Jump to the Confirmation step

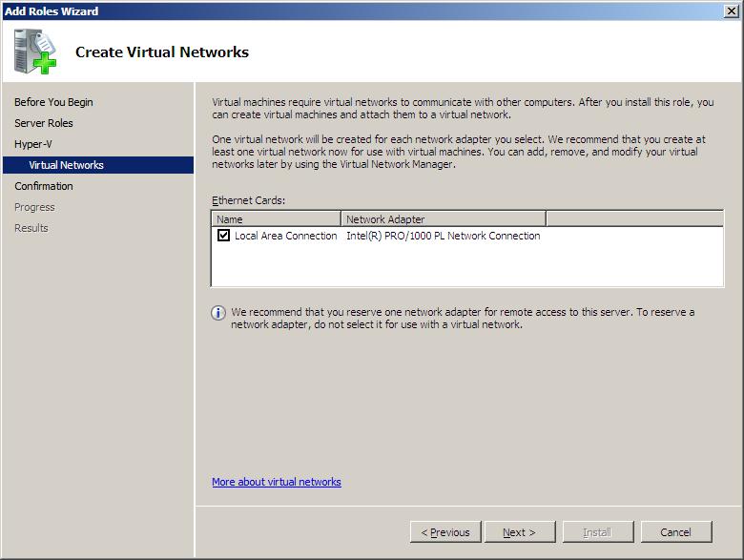[44, 186]
